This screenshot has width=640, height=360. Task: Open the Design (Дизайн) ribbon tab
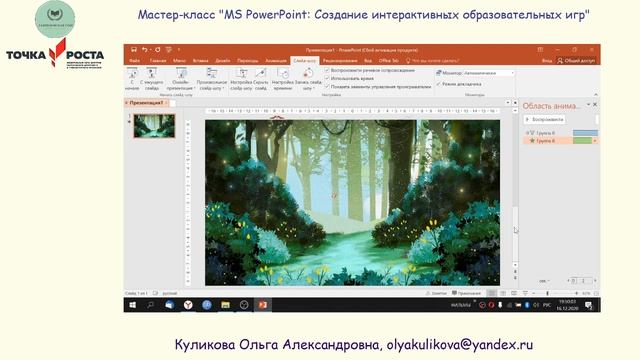coord(222,60)
